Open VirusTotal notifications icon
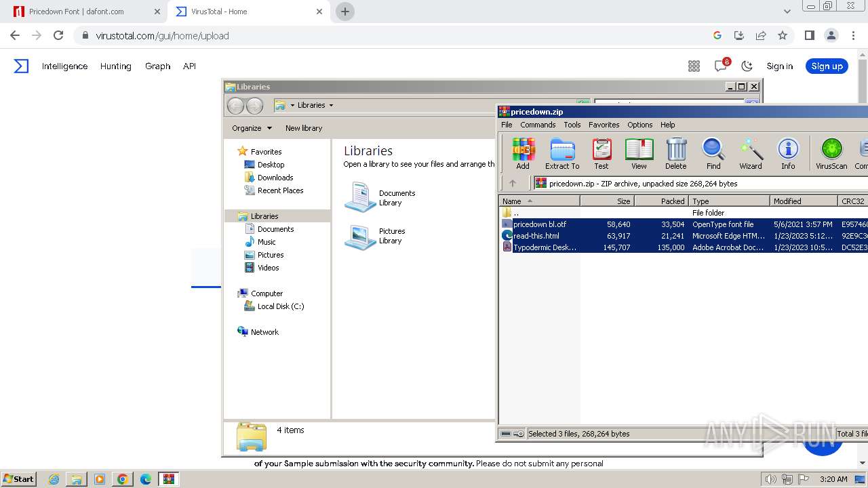Viewport: 868px width, 488px height. pyautogui.click(x=721, y=66)
